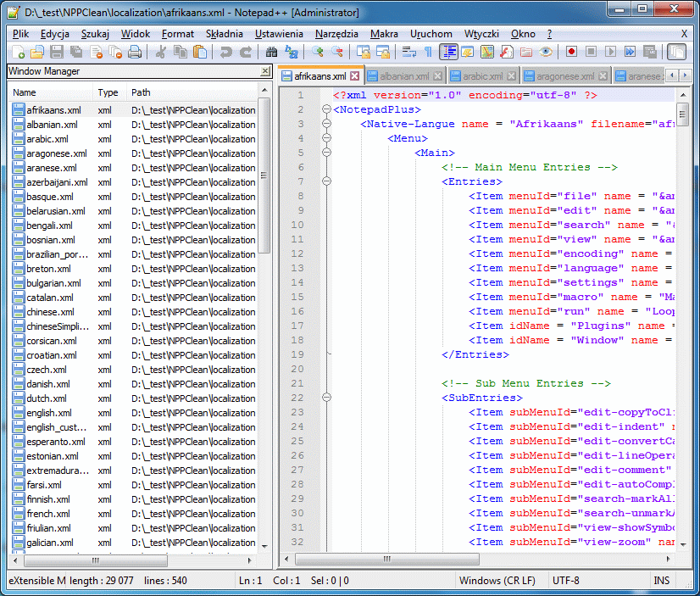The image size is (700, 596).
Task: Collapse the NotepadPlus fold on line 2
Action: pos(326,109)
